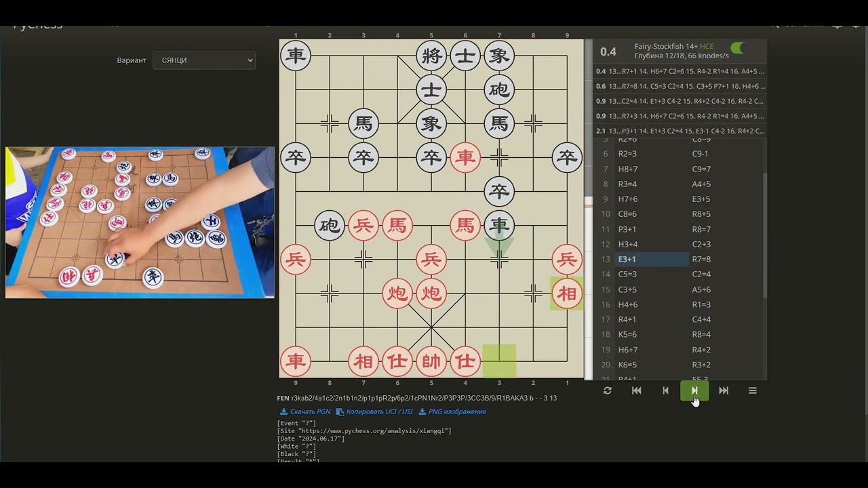
Task: Select the black soldier 卒 above the black chariot
Action: pyautogui.click(x=499, y=191)
